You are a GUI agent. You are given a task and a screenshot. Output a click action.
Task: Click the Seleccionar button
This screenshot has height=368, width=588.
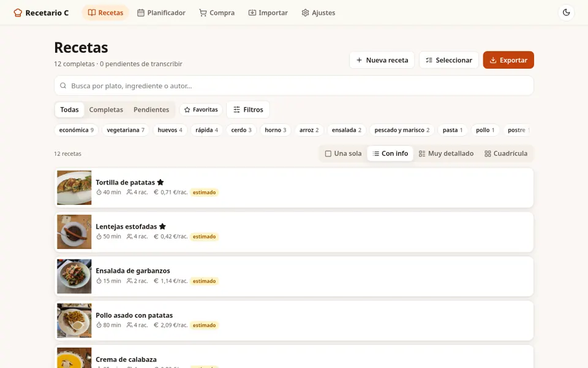[448, 60]
